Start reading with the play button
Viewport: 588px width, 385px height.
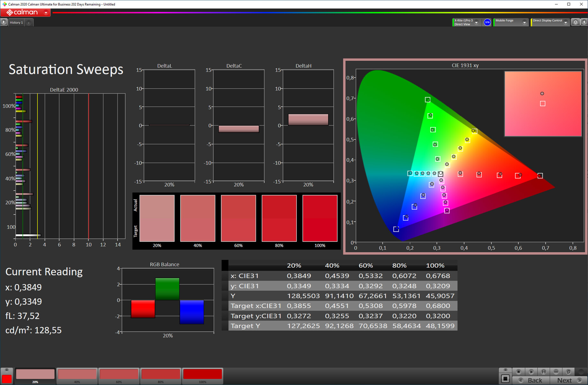[531, 372]
